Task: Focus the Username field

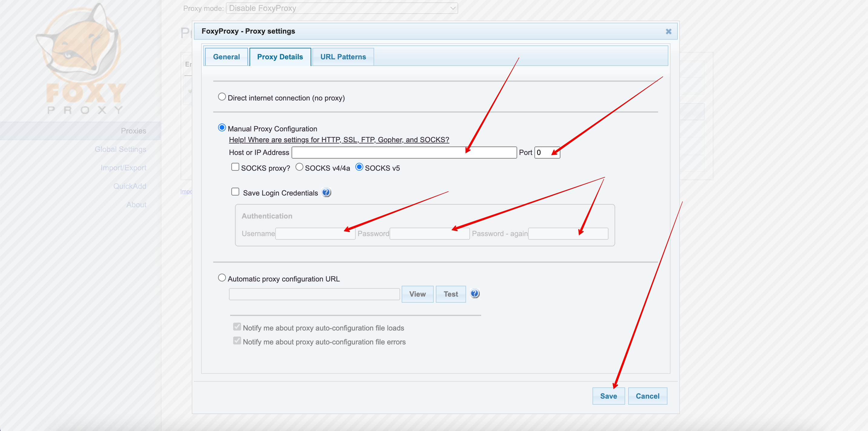Action: pyautogui.click(x=315, y=233)
